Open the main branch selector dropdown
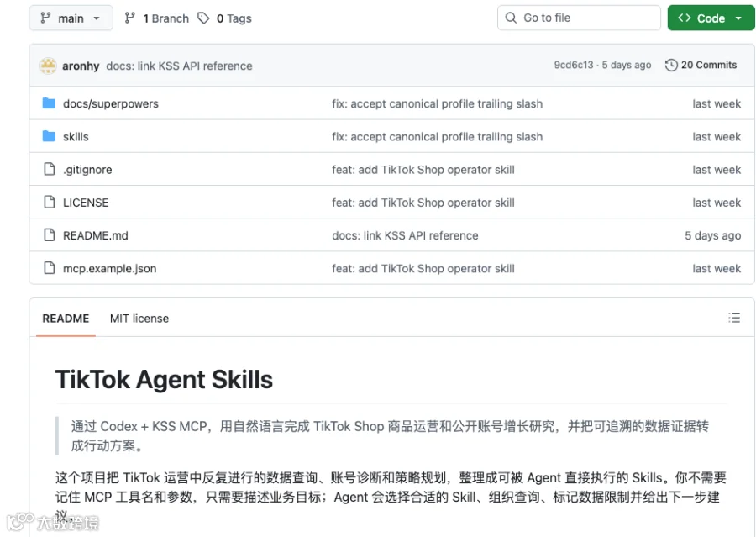The width and height of the screenshot is (756, 537). click(71, 18)
